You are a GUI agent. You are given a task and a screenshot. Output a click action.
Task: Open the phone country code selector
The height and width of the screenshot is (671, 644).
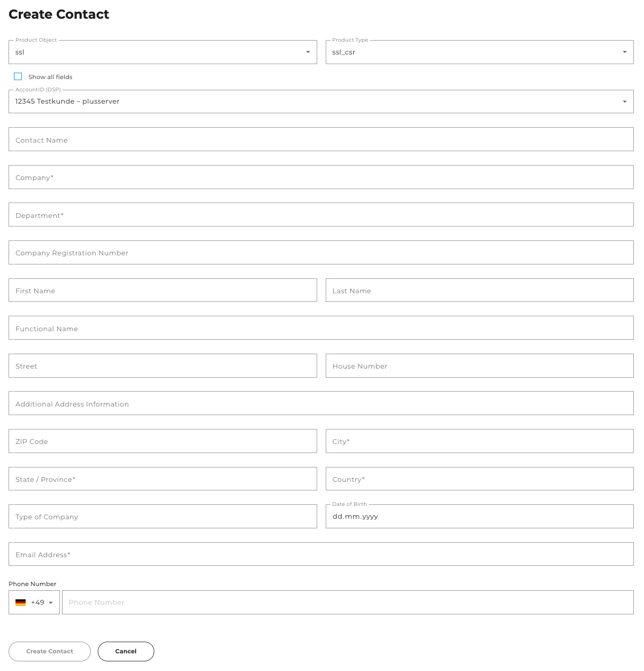pyautogui.click(x=51, y=602)
